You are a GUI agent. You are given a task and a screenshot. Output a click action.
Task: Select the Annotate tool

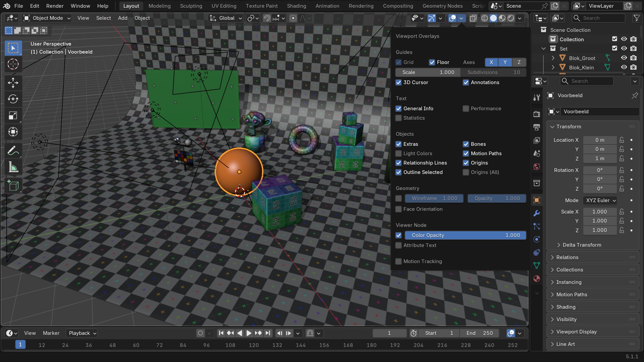pyautogui.click(x=13, y=150)
